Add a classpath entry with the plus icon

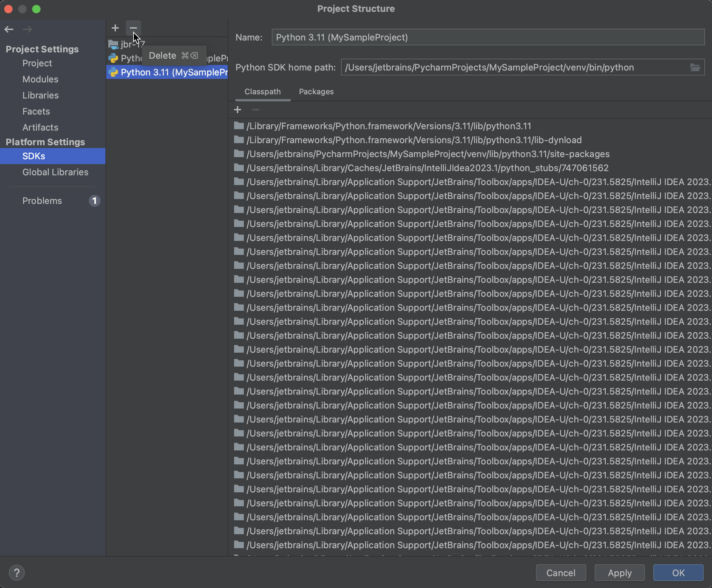coord(238,110)
